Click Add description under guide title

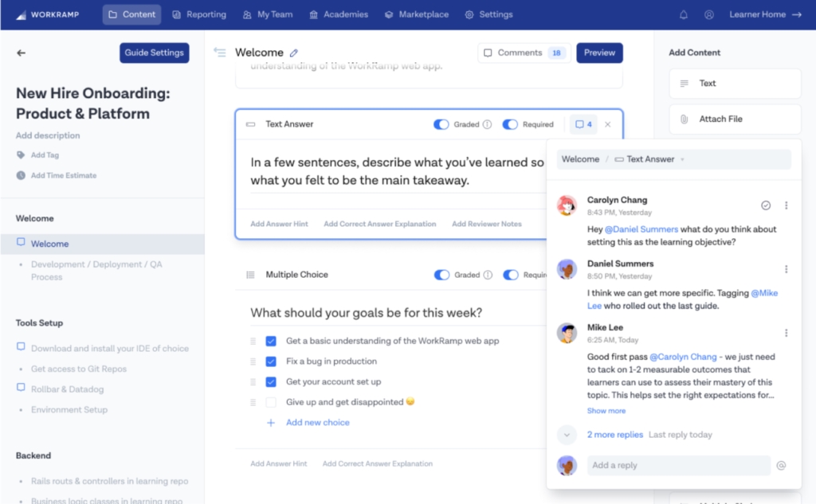tap(48, 135)
